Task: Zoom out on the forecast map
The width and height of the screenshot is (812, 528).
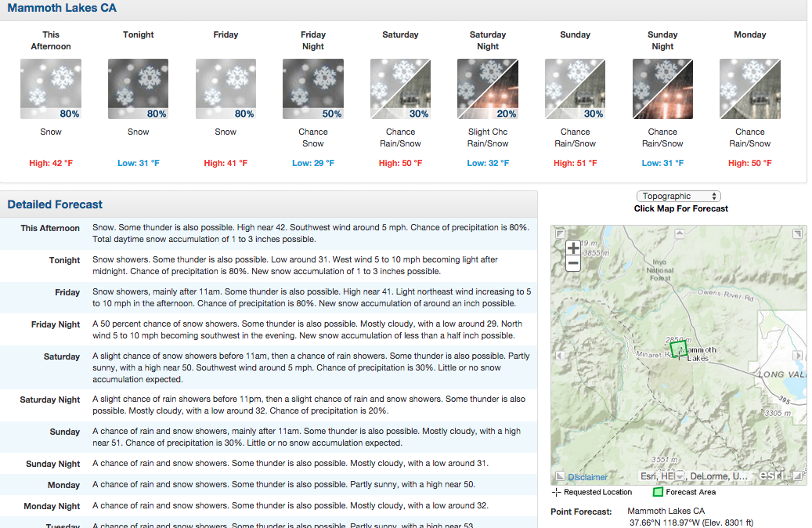Action: coord(572,263)
